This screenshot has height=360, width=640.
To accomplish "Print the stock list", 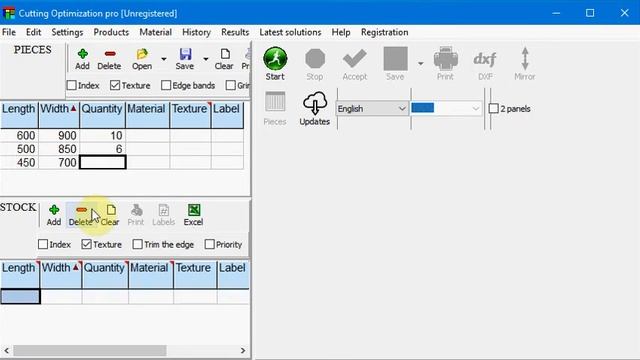I will tap(136, 215).
